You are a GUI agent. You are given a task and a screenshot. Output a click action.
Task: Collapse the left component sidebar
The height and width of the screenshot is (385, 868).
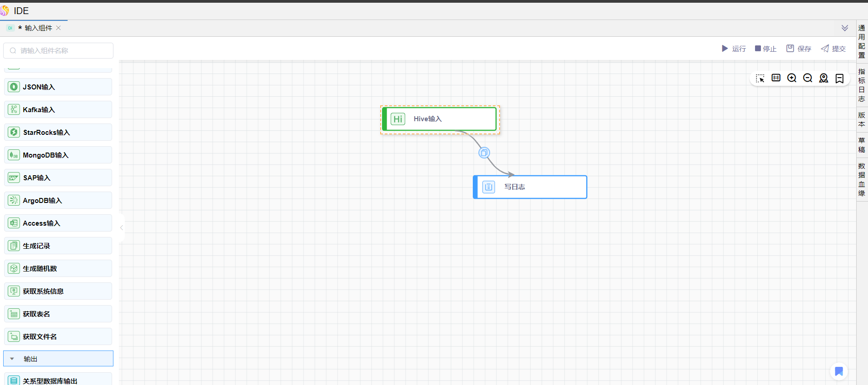(122, 227)
